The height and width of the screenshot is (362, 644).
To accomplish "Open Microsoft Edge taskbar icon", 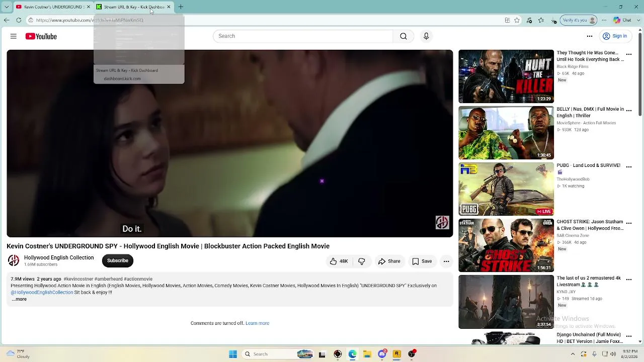I will click(353, 354).
